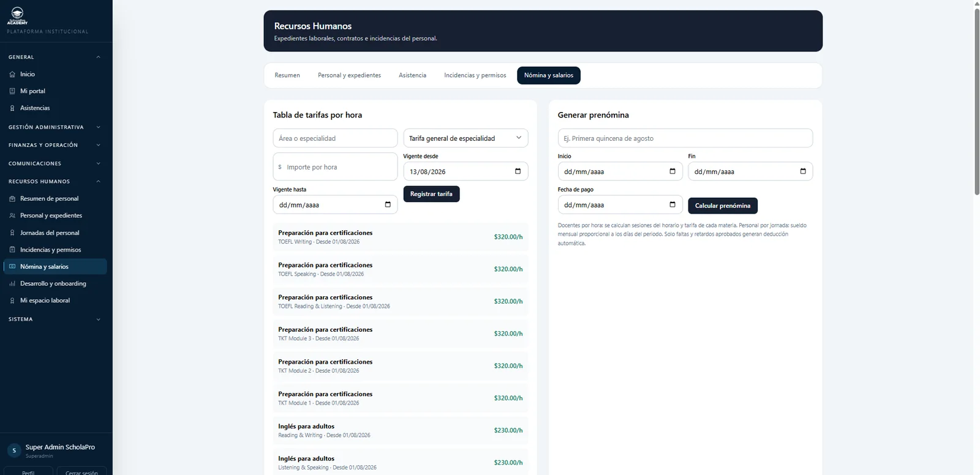The image size is (980, 475).
Task: Click the Asistencias sidebar icon
Action: [x=12, y=108]
